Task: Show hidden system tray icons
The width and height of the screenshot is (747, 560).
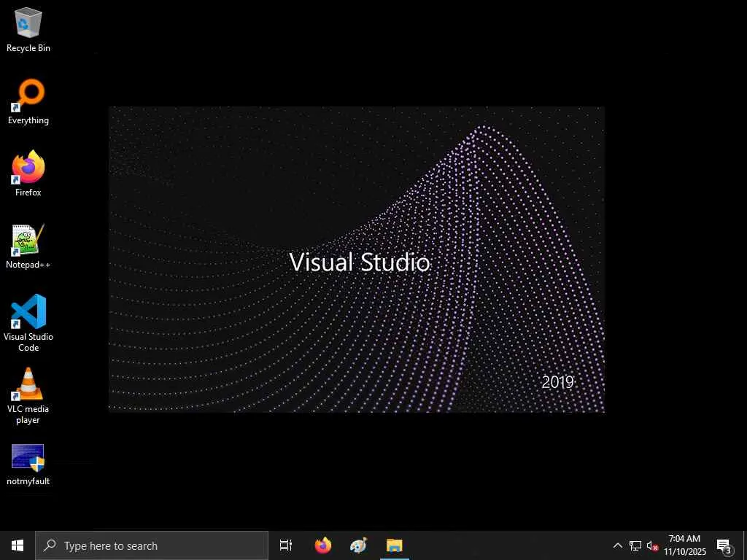Action: 617,545
